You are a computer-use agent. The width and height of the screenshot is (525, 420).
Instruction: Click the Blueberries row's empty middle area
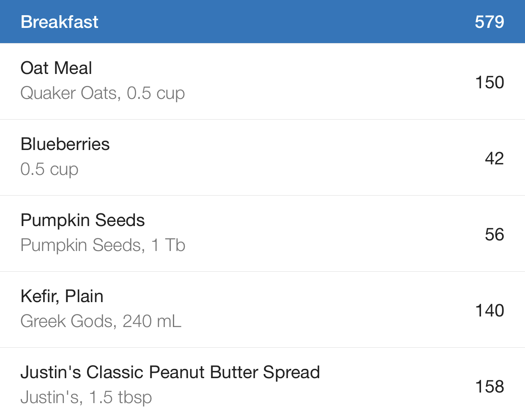(296, 158)
